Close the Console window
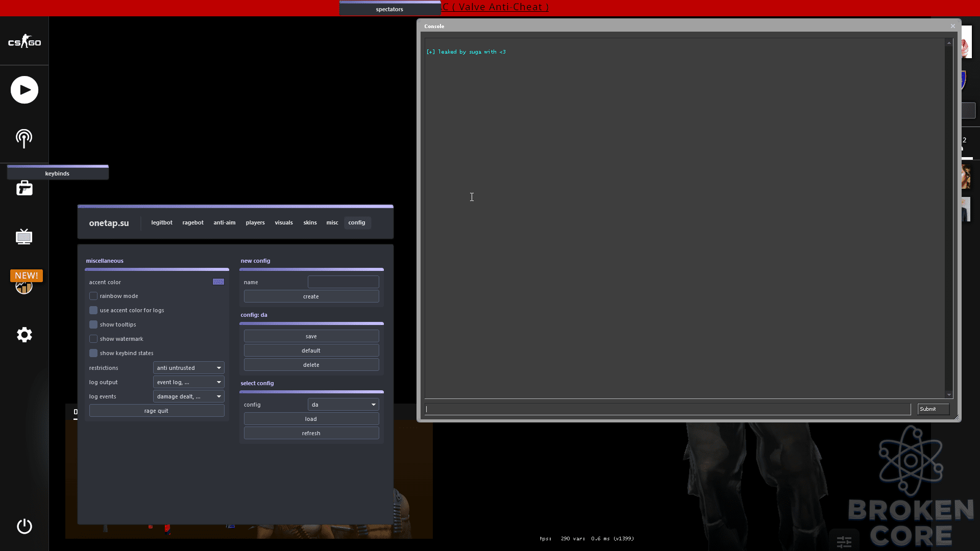This screenshot has height=551, width=980. click(x=952, y=26)
